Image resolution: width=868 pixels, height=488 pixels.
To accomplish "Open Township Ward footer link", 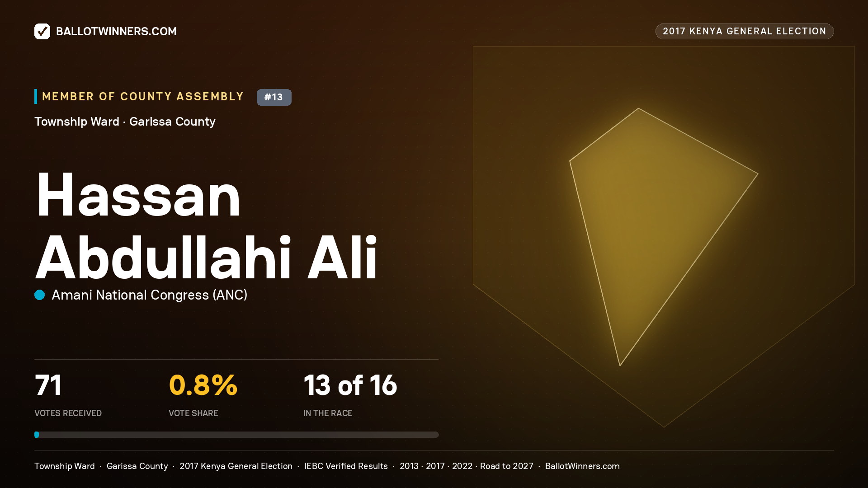I will [x=65, y=466].
